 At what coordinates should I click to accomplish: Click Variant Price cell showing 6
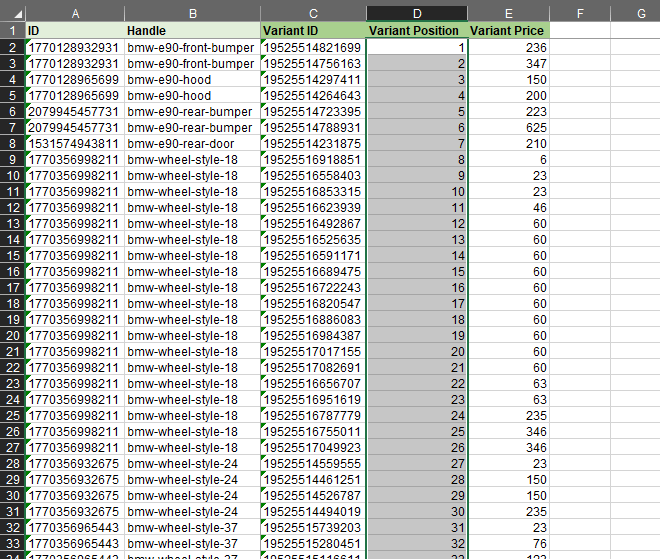[x=508, y=160]
